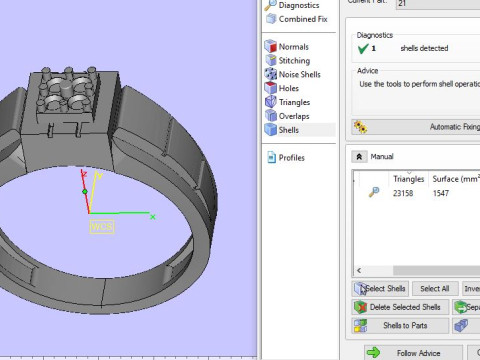Click the WCS label in viewport

coord(102,227)
